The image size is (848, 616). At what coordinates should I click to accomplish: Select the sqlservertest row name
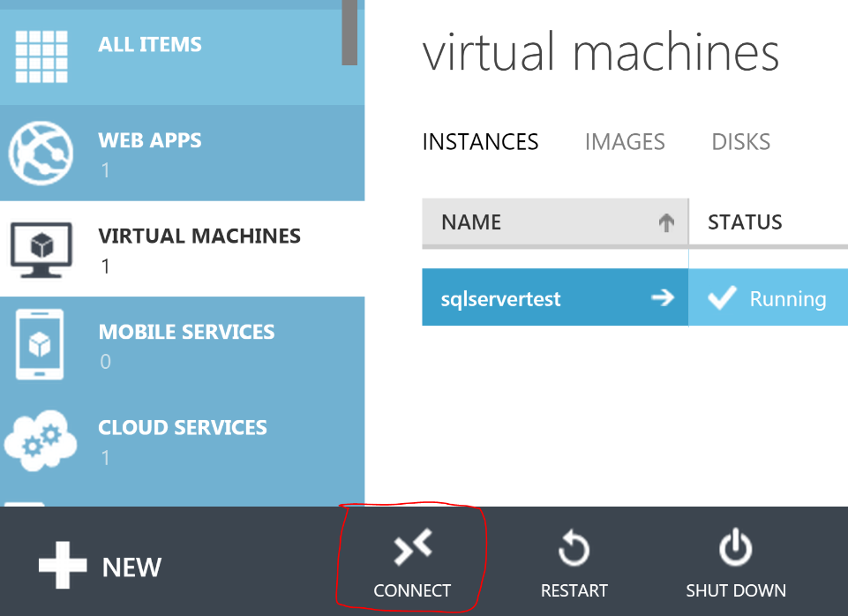tap(501, 299)
